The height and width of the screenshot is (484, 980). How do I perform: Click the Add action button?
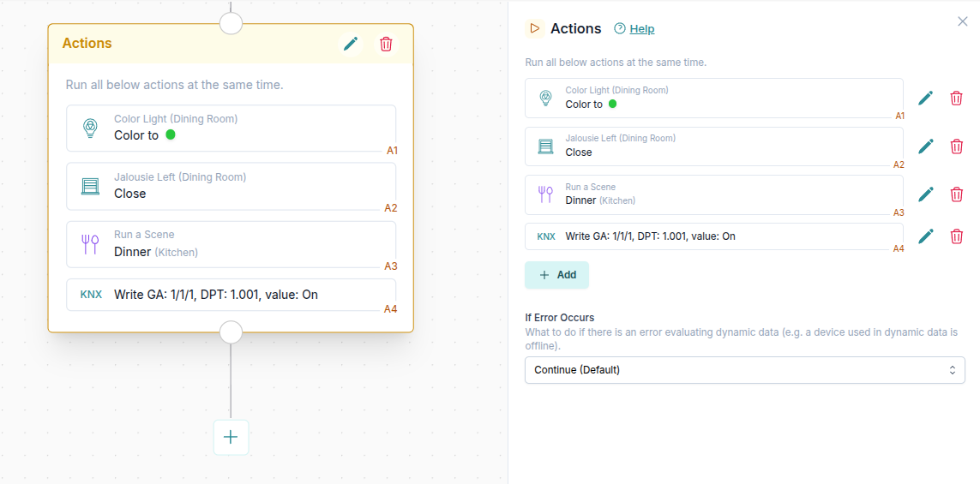pyautogui.click(x=556, y=275)
